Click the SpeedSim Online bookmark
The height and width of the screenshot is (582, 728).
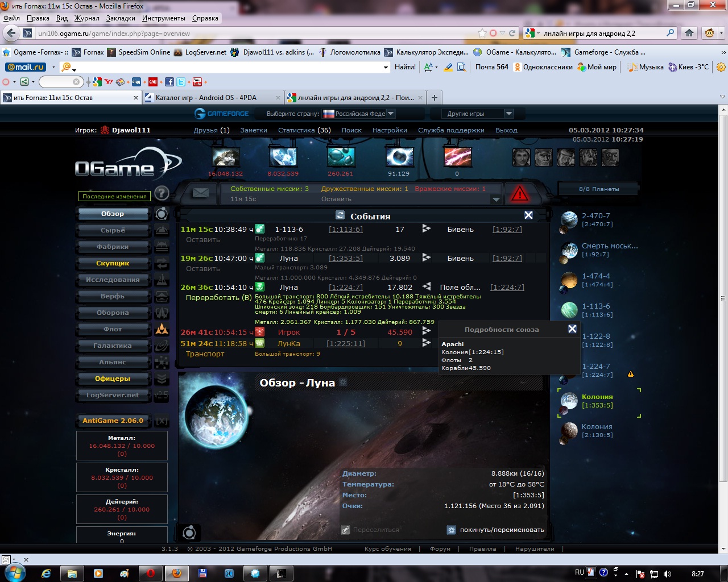139,52
